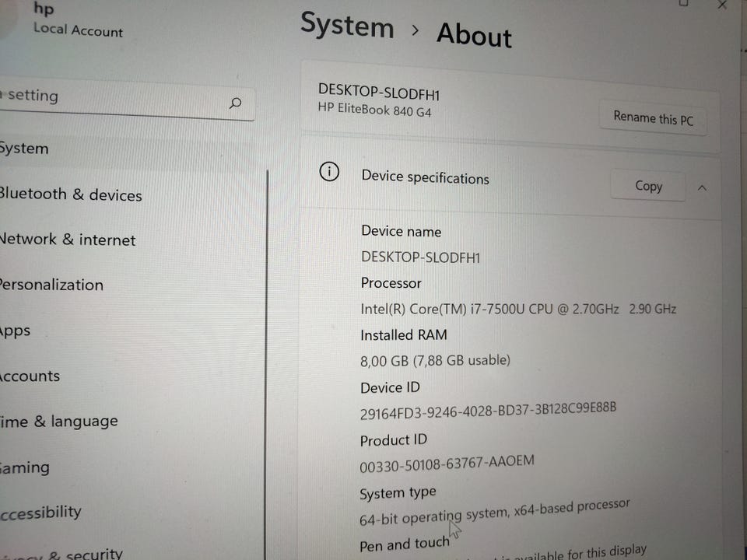Copy the device specifications
The image size is (747, 560).
coord(648,186)
